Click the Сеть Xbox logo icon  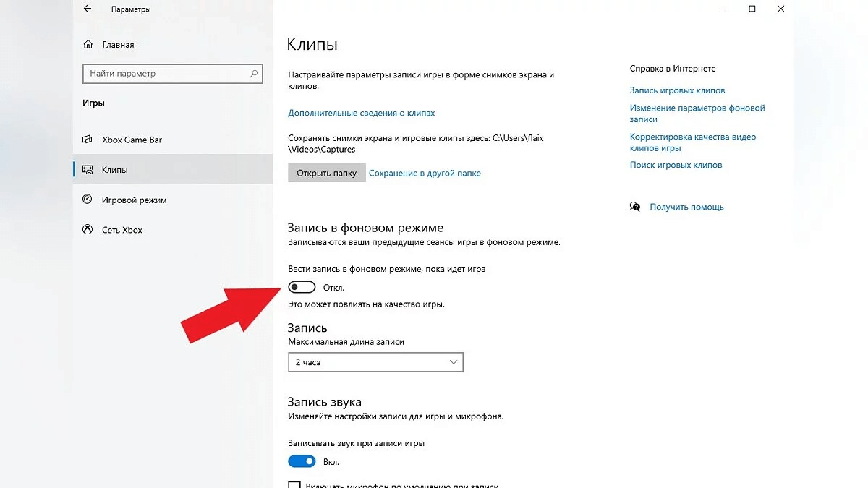pos(88,230)
